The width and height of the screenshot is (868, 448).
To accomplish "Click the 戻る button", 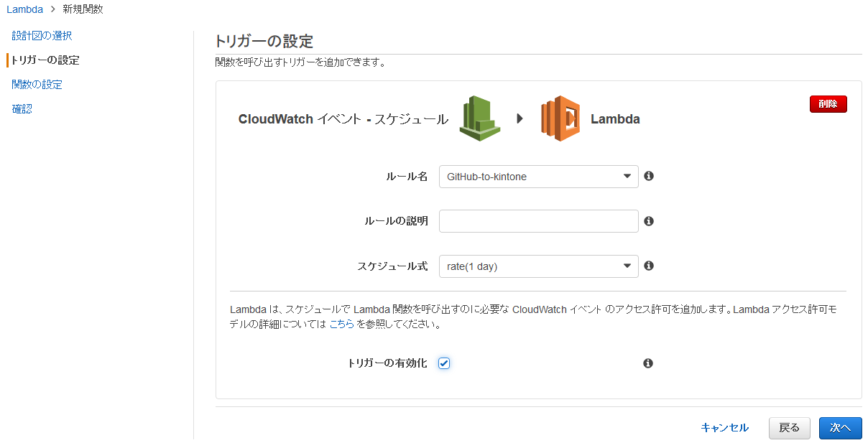I will [x=789, y=428].
